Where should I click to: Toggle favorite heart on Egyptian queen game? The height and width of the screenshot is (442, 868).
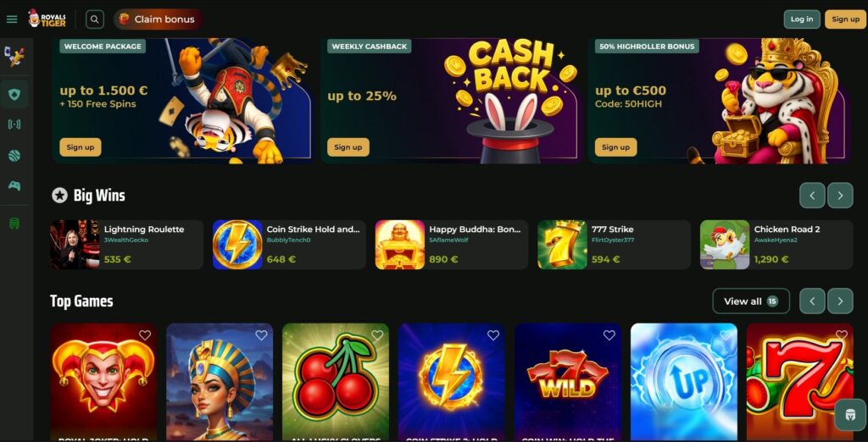tap(261, 334)
